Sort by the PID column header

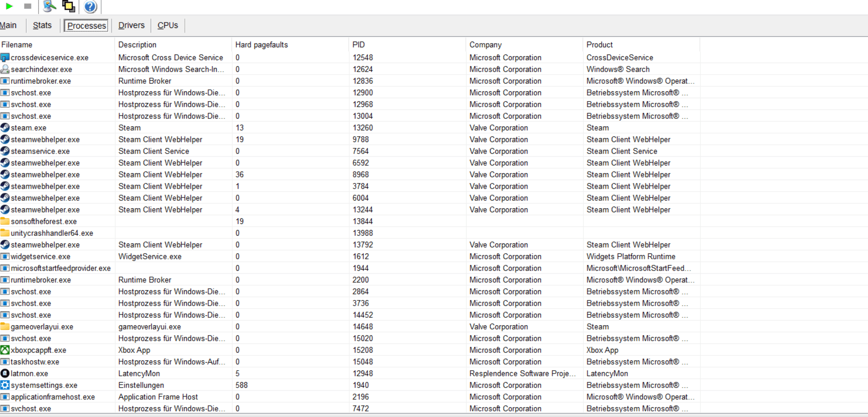(x=407, y=44)
